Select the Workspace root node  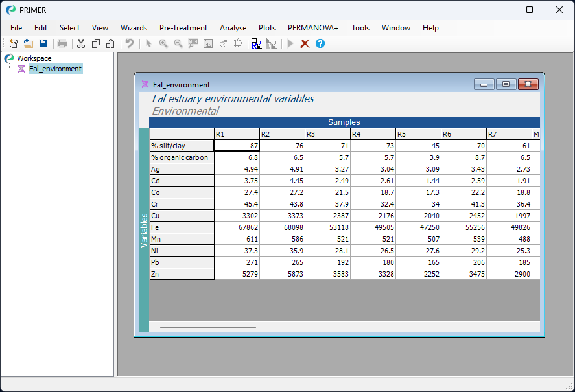34,58
